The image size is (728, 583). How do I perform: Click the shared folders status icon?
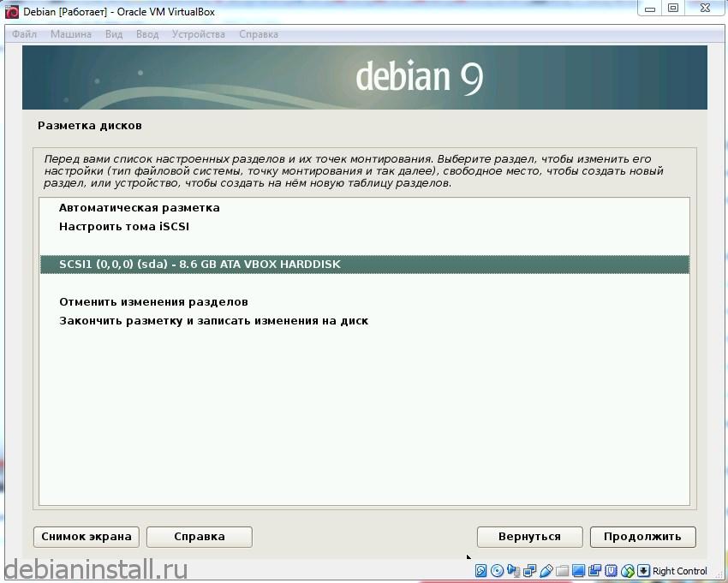[x=562, y=571]
